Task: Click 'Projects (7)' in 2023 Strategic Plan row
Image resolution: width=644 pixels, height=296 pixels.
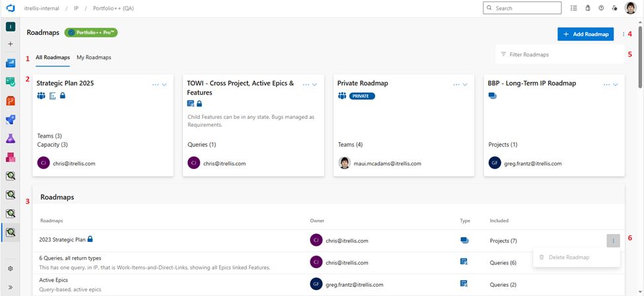Action: [503, 241]
